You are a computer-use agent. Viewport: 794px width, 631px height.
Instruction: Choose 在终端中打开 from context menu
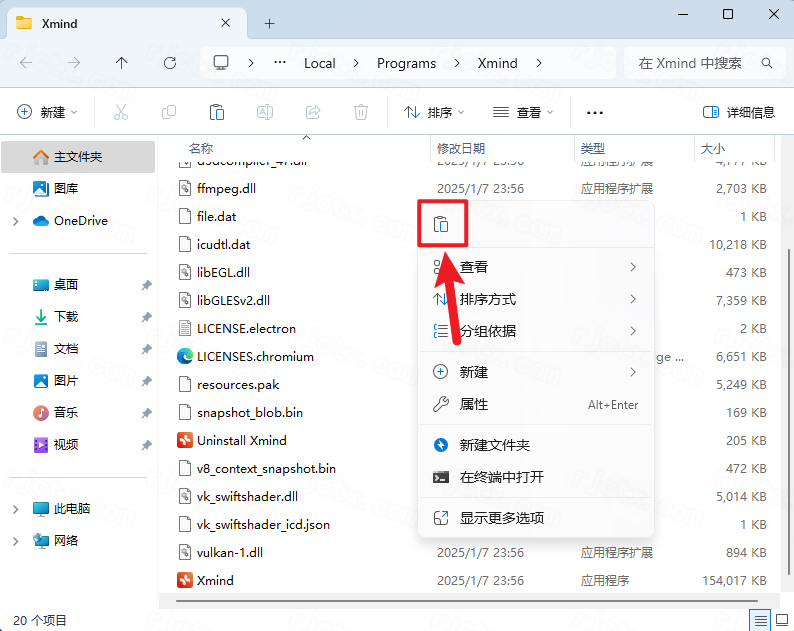tap(501, 477)
